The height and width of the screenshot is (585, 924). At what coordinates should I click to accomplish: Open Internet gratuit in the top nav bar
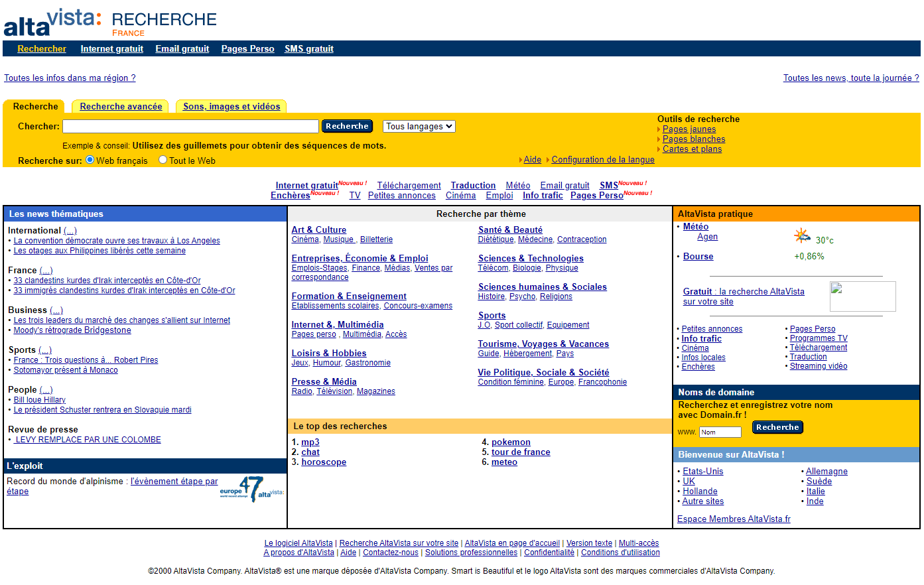[112, 48]
